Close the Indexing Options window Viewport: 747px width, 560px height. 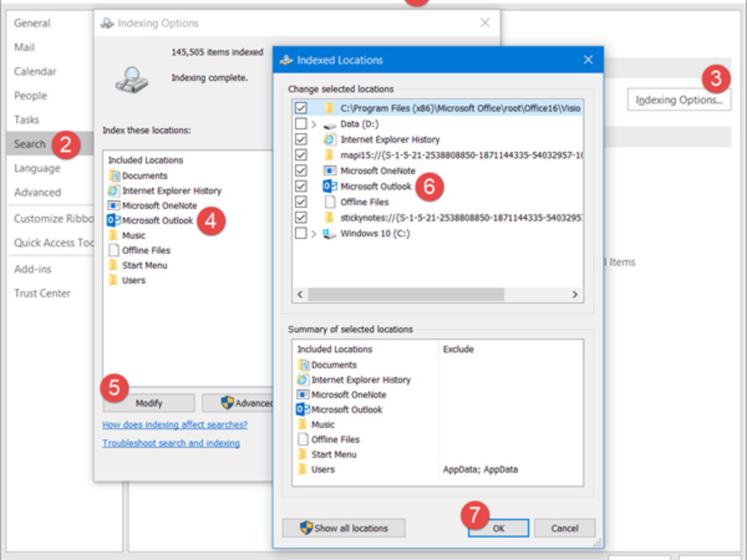click(485, 23)
